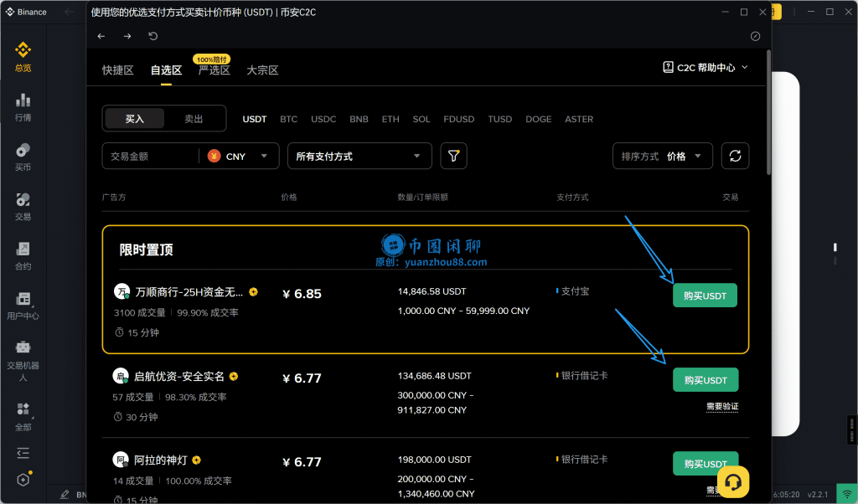The width and height of the screenshot is (858, 504).
Task: Select the BNB coin tab
Action: click(x=359, y=119)
